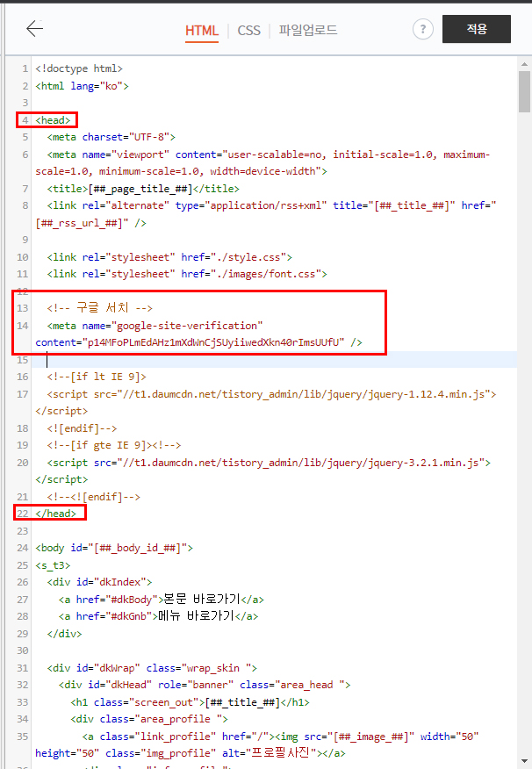Click line number 24 in gutter
The width and height of the screenshot is (532, 769).
[x=23, y=548]
